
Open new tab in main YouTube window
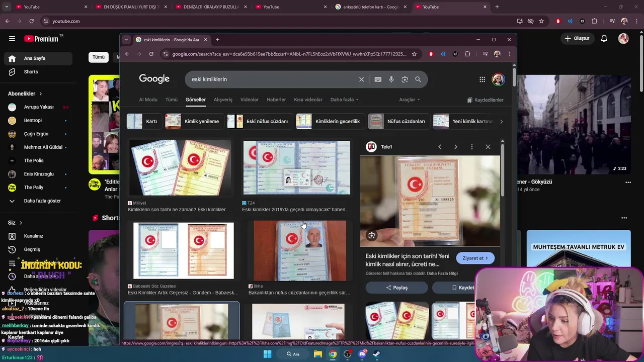pos(497,7)
